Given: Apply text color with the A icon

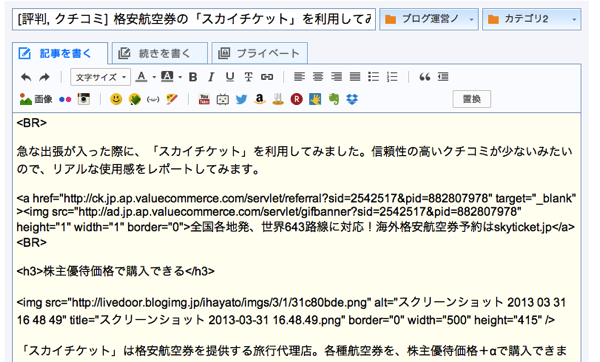Looking at the screenshot, I should pos(142,77).
